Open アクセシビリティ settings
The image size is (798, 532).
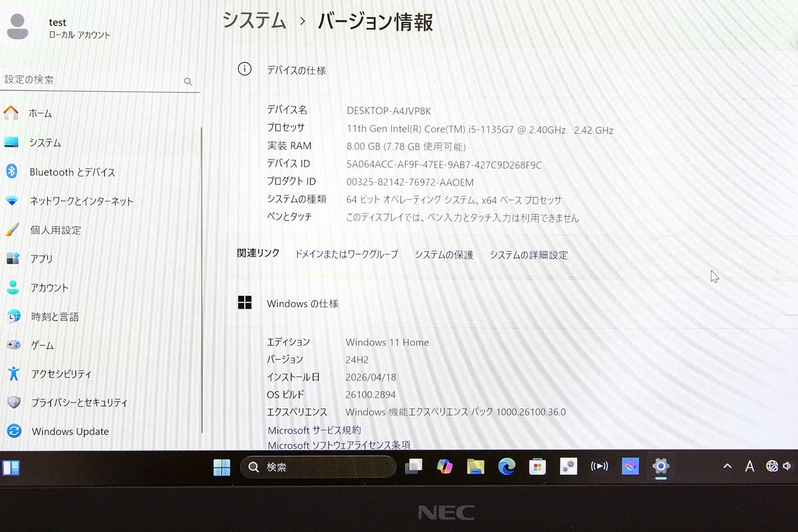[x=100, y=374]
